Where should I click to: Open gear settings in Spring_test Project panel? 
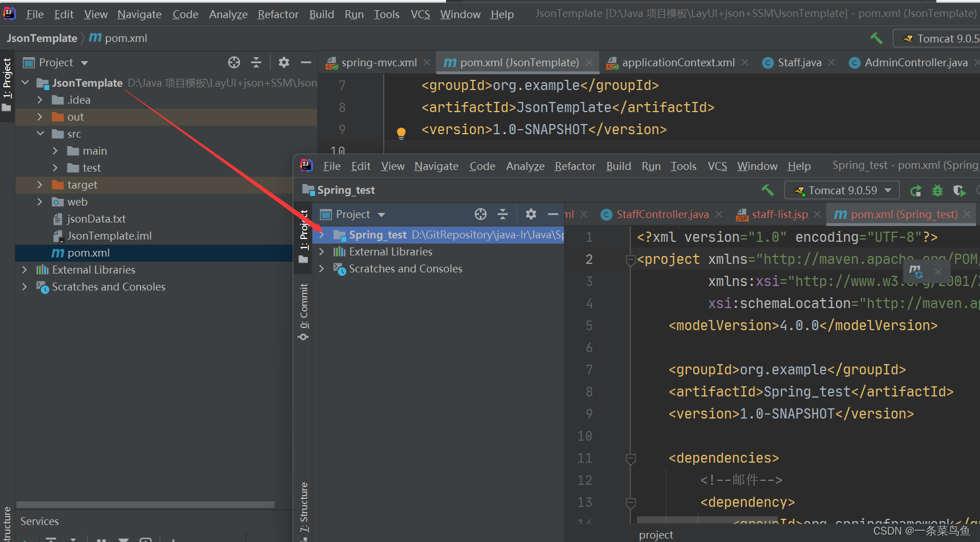(531, 214)
